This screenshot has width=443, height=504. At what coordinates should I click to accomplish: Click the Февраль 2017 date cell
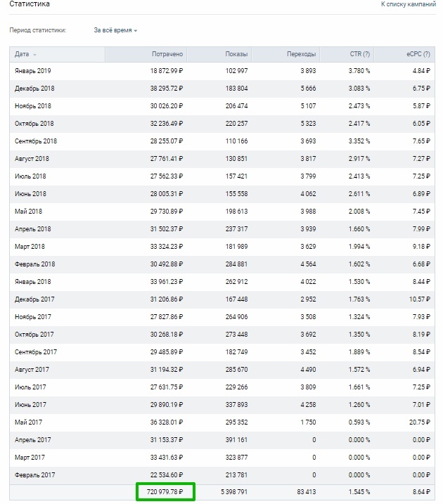pos(34,475)
